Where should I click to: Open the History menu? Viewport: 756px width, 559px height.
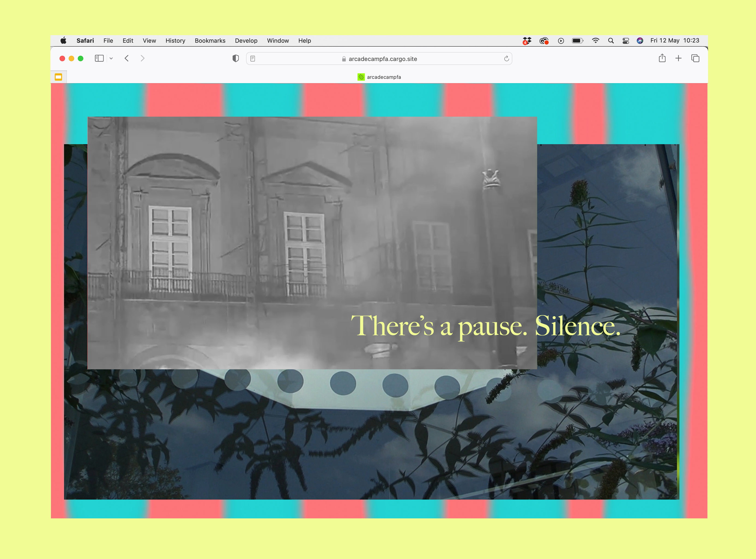(x=175, y=41)
